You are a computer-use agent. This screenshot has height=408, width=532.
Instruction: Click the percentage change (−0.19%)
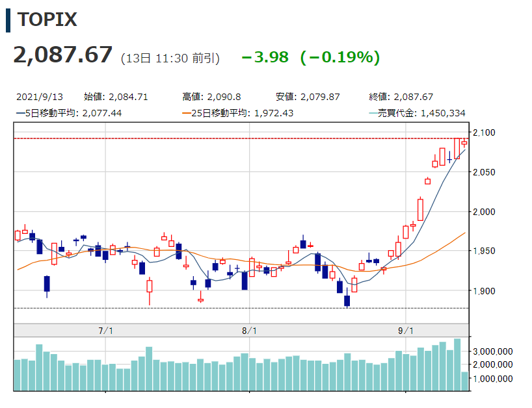click(x=340, y=57)
